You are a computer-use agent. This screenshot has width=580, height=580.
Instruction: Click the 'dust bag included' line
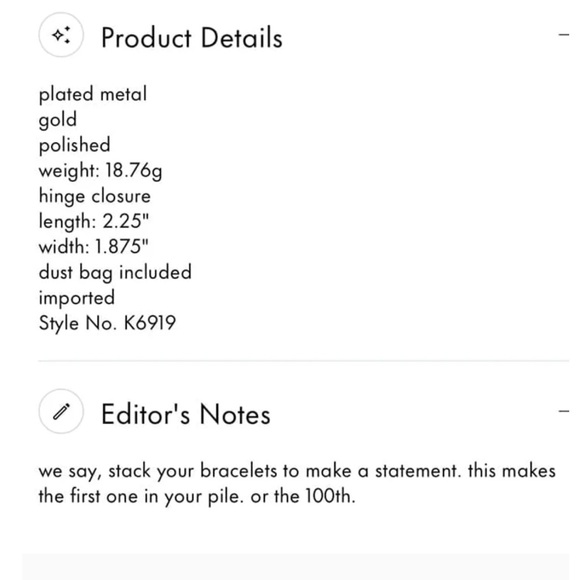click(115, 273)
